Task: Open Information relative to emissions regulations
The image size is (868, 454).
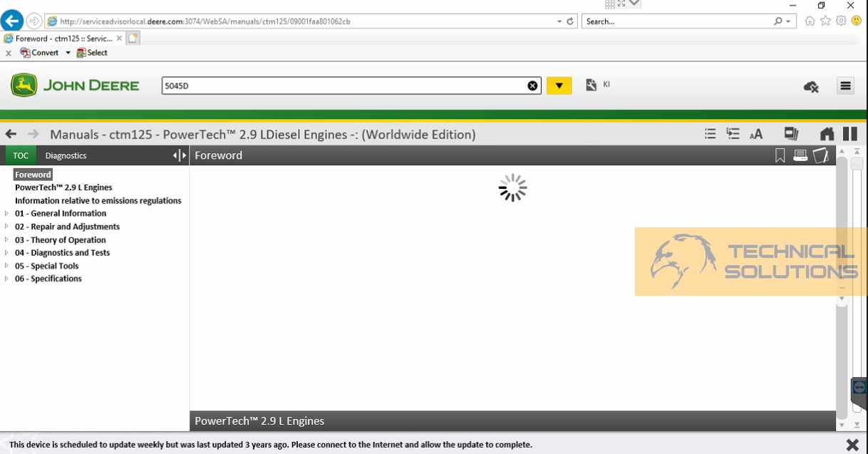Action: click(x=98, y=201)
